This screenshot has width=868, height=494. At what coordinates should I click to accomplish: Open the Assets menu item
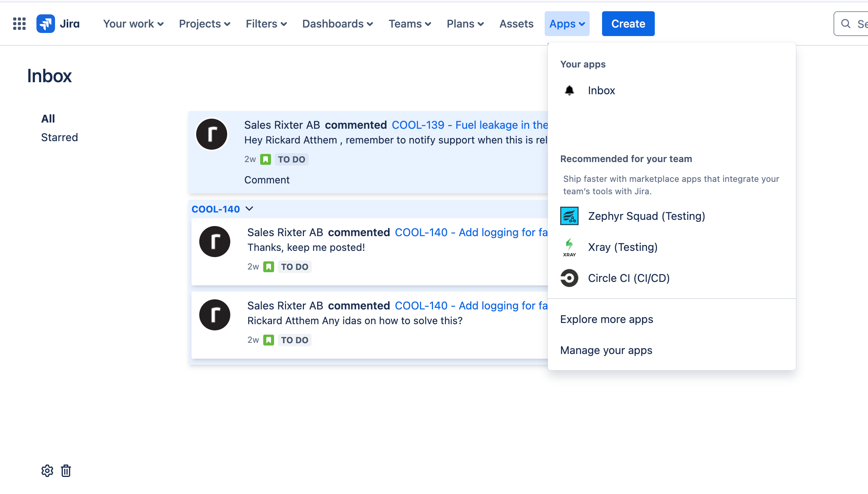point(516,24)
